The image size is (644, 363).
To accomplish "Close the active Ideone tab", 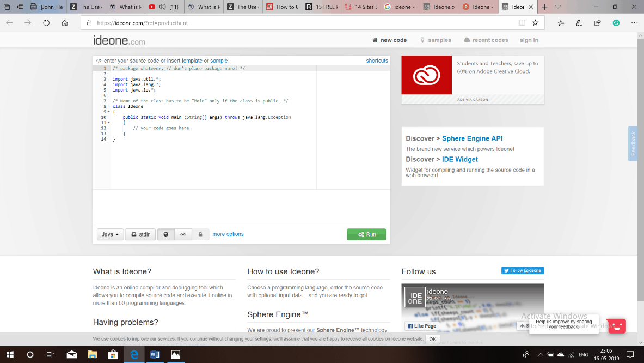I will click(x=531, y=7).
